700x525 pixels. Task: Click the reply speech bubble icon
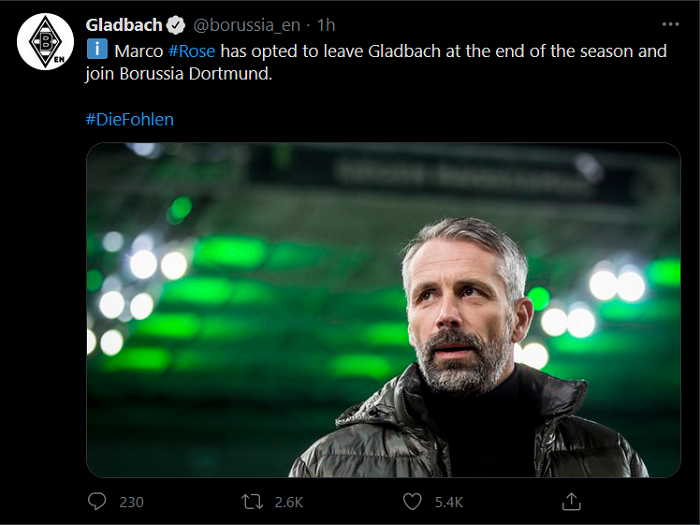coord(97,500)
